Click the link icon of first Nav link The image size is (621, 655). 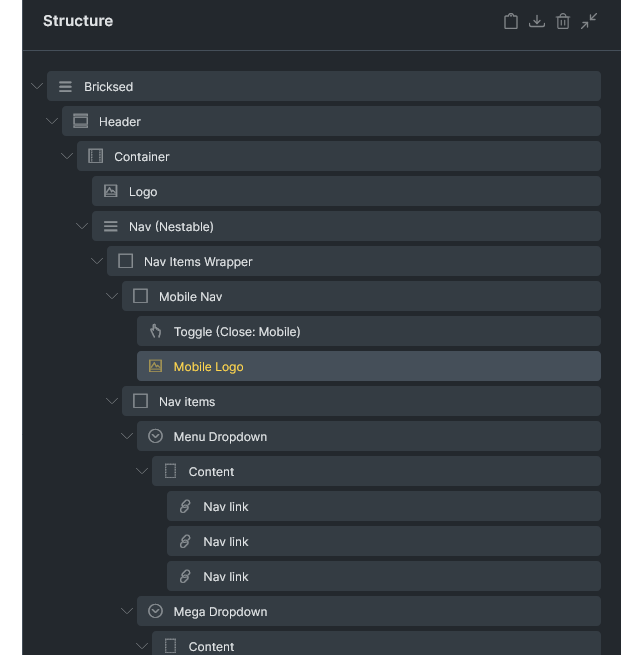(185, 506)
